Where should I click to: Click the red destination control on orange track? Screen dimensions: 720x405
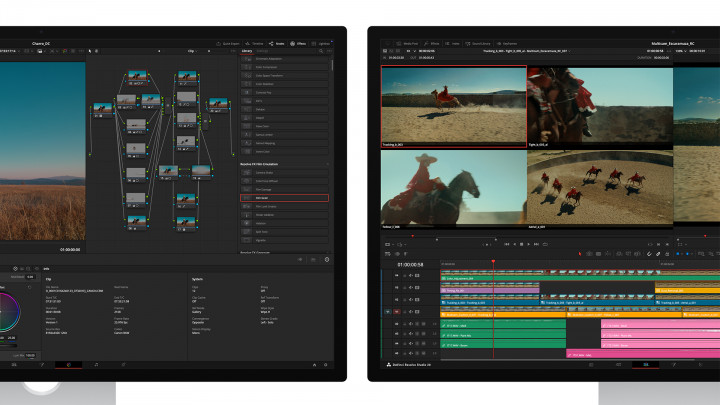(x=397, y=311)
